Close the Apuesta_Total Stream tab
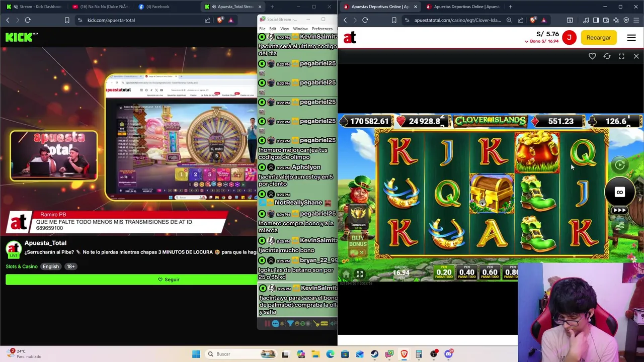 coord(260,7)
